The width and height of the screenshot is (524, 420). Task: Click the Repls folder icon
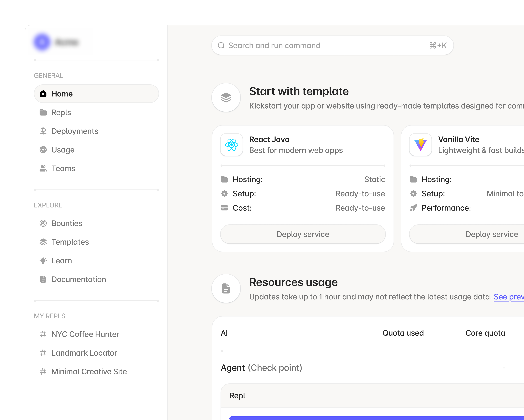point(43,112)
